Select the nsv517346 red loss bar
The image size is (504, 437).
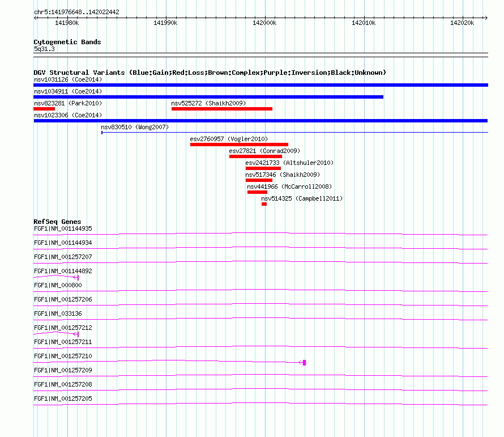click(259, 180)
